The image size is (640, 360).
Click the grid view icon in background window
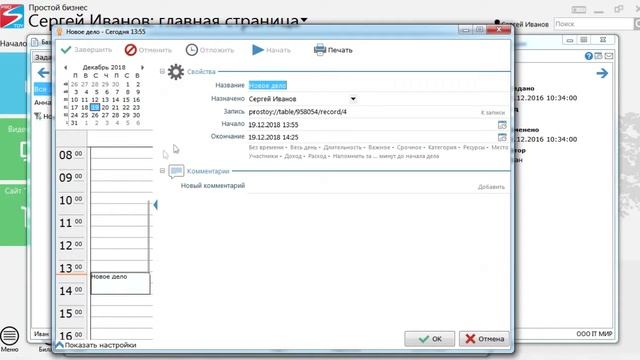584,40
